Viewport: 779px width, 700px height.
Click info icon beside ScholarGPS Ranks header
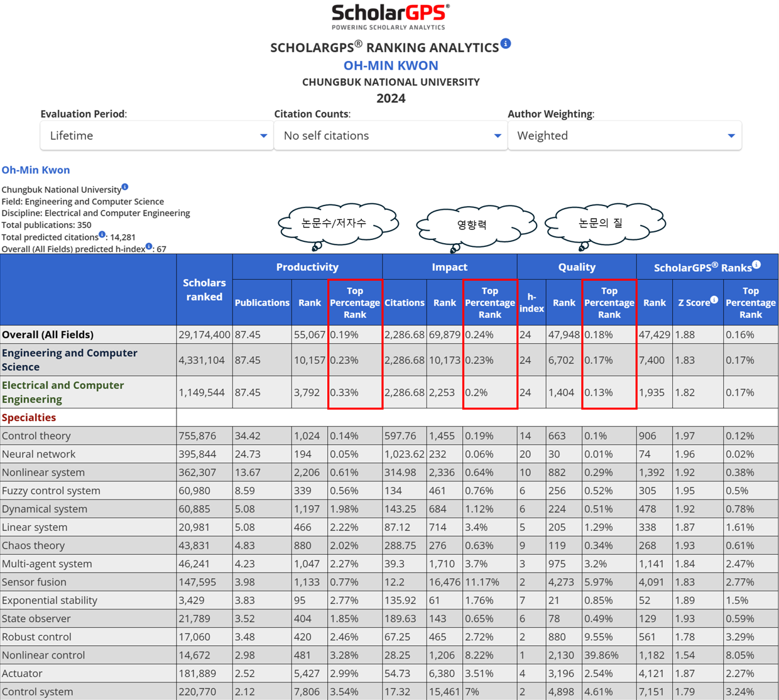tap(756, 265)
